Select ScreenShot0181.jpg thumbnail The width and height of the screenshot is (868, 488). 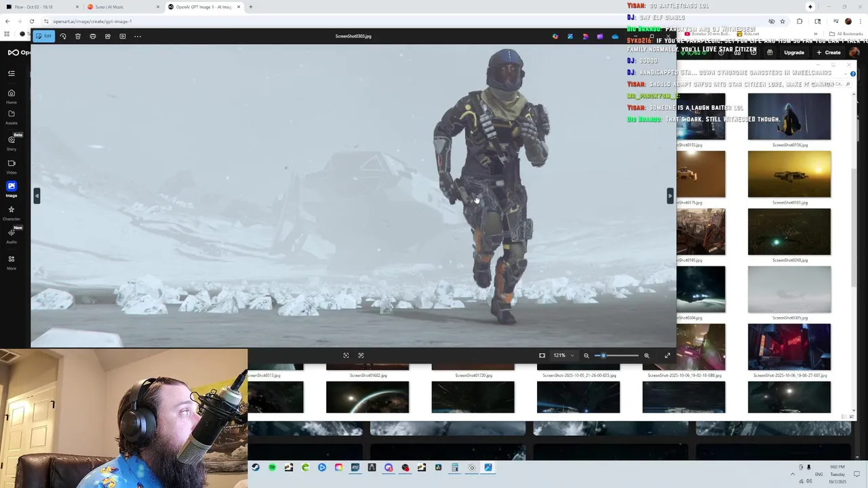pyautogui.click(x=789, y=174)
